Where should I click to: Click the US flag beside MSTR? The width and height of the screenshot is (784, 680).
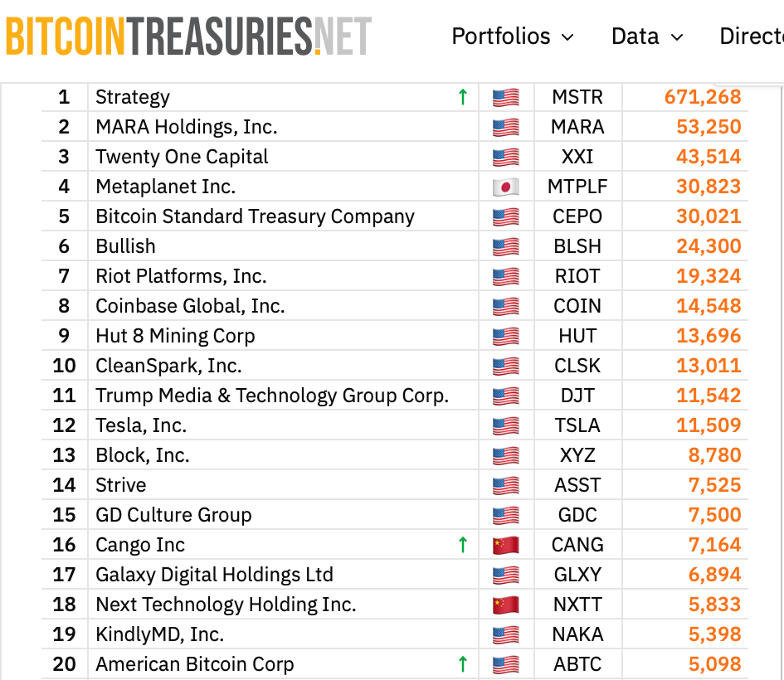[505, 97]
